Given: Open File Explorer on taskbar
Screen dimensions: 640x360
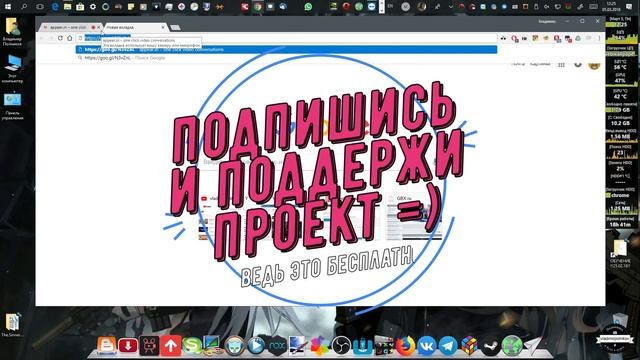Looking at the screenshot, I should (x=68, y=7).
